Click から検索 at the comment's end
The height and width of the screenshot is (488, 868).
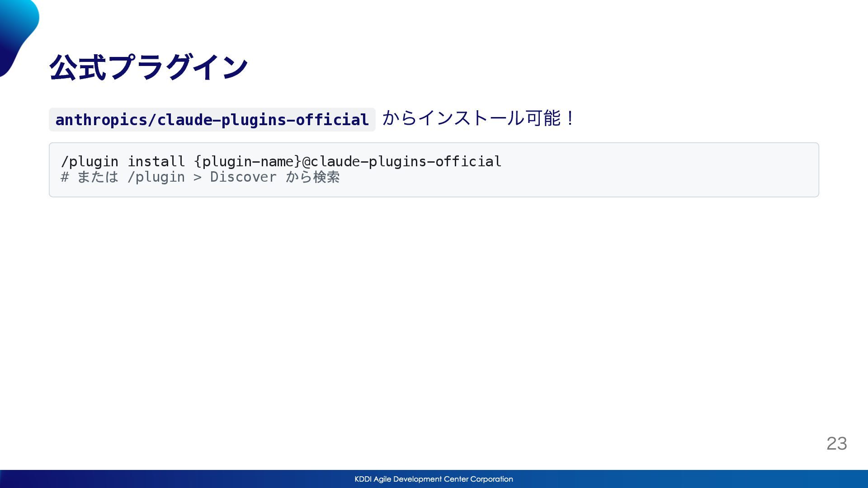[x=312, y=177]
